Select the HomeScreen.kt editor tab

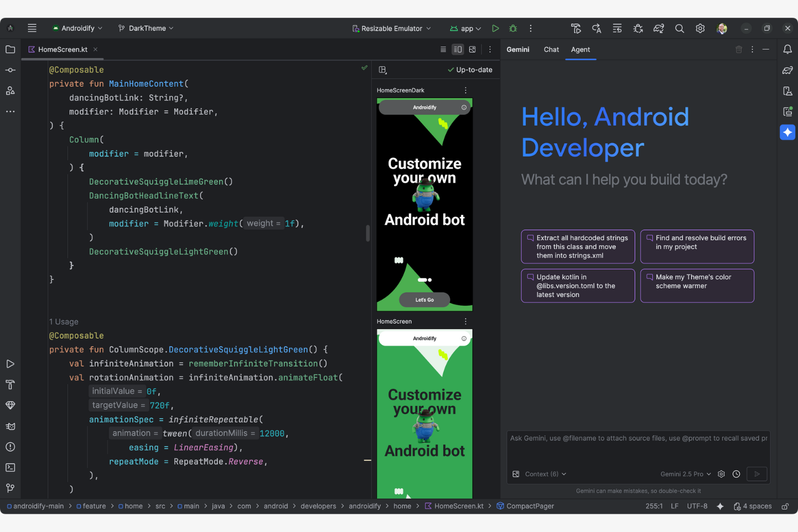point(63,49)
